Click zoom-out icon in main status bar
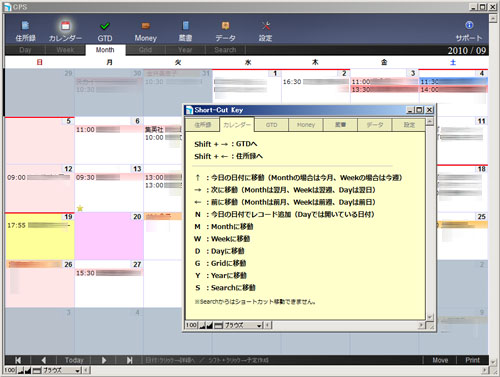This screenshot has height=377, width=500. (20, 370)
